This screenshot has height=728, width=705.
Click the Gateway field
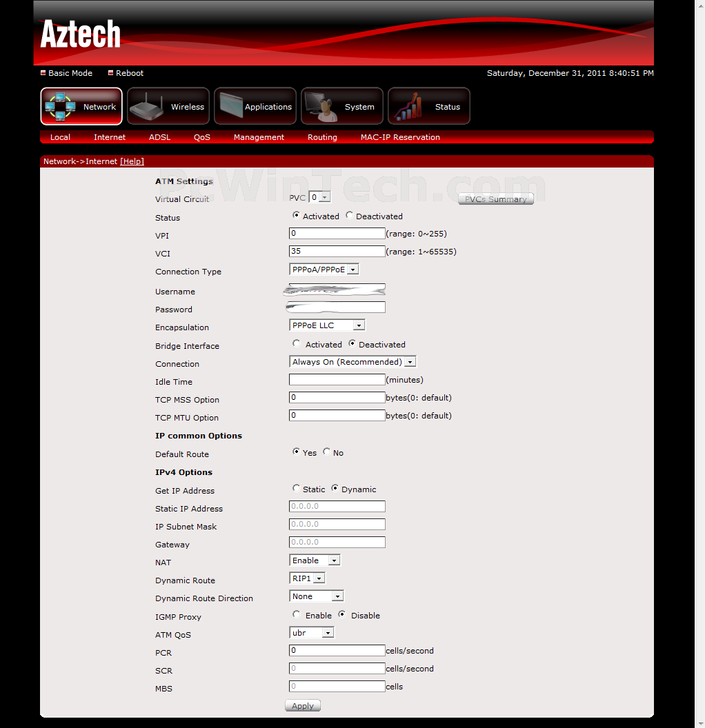coord(337,543)
